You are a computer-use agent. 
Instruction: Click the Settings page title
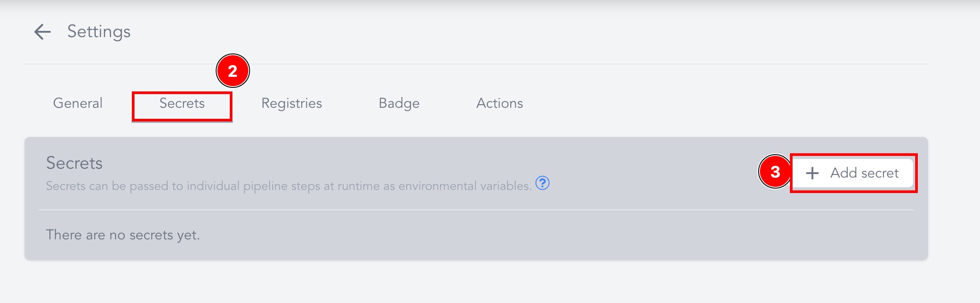pyautogui.click(x=99, y=32)
